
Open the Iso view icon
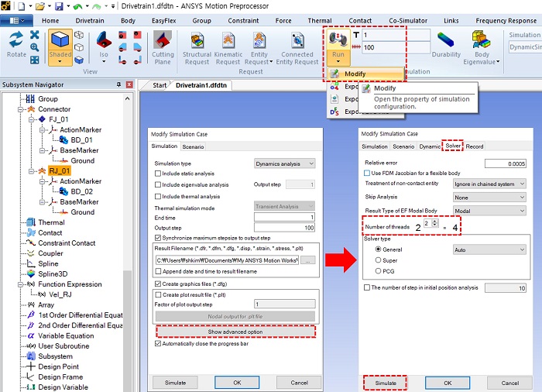[104, 40]
